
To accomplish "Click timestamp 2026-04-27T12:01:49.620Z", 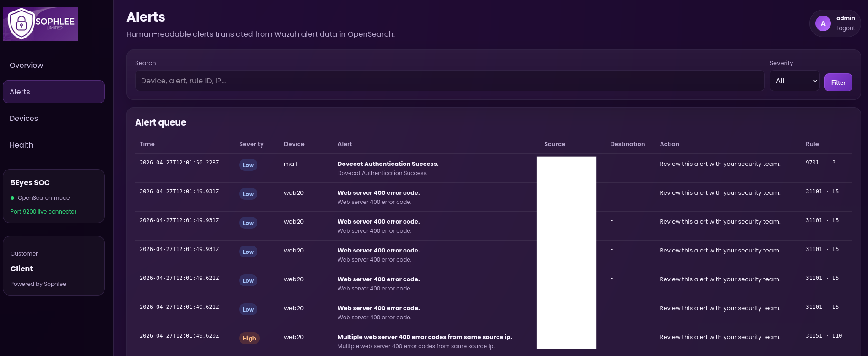I will click(179, 336).
